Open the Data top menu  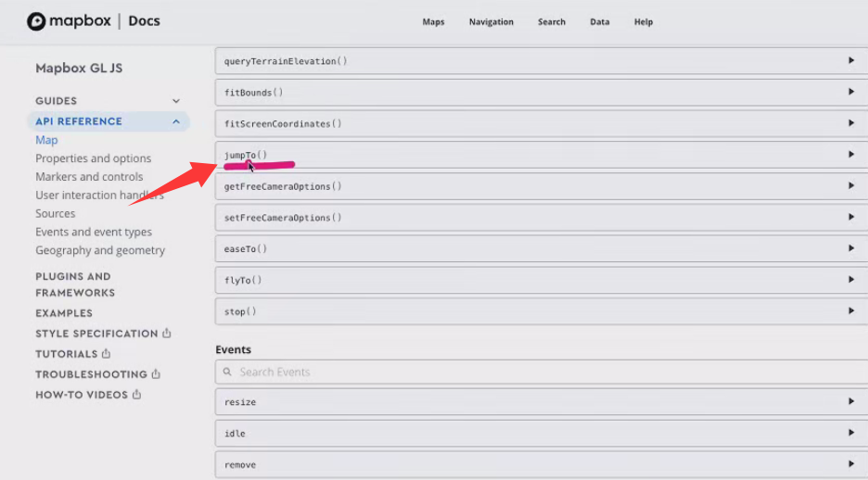coord(599,22)
